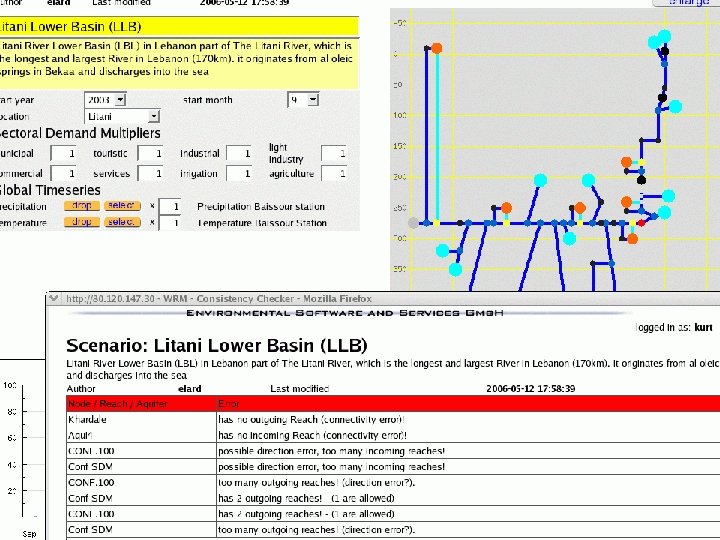
Task: Click the temperature drop button
Action: [82, 222]
